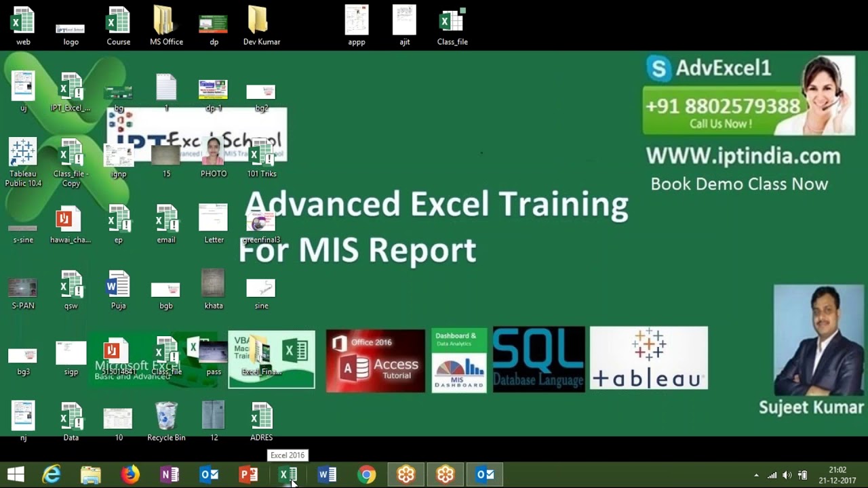This screenshot has width=868, height=488.
Task: Select the Tableau Public 10.4 shortcut
Action: click(23, 163)
